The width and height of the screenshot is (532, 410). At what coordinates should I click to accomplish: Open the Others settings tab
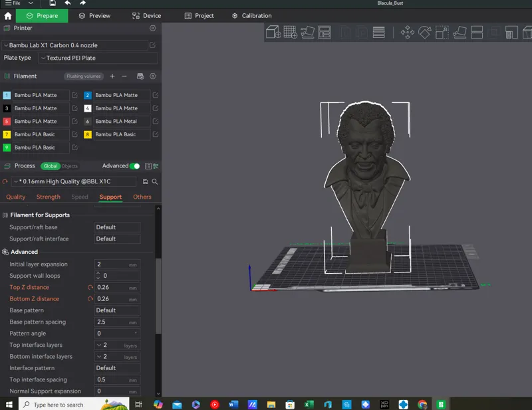click(142, 197)
